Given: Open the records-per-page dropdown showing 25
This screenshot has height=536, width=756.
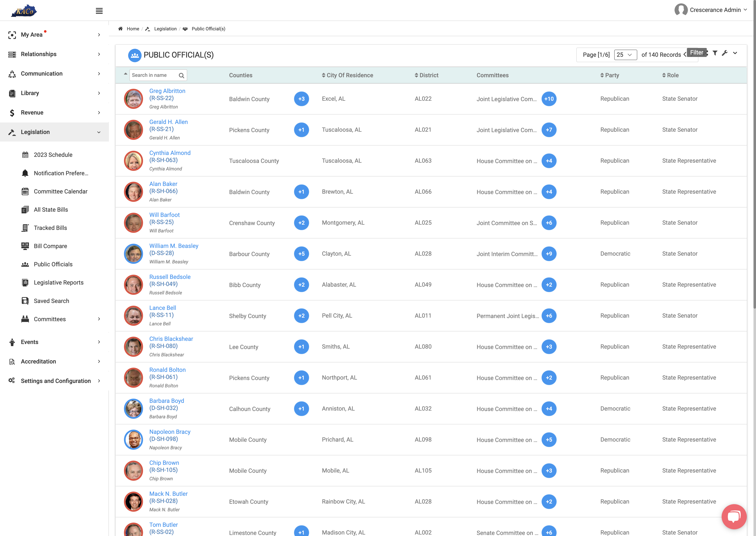Looking at the screenshot, I should [625, 55].
